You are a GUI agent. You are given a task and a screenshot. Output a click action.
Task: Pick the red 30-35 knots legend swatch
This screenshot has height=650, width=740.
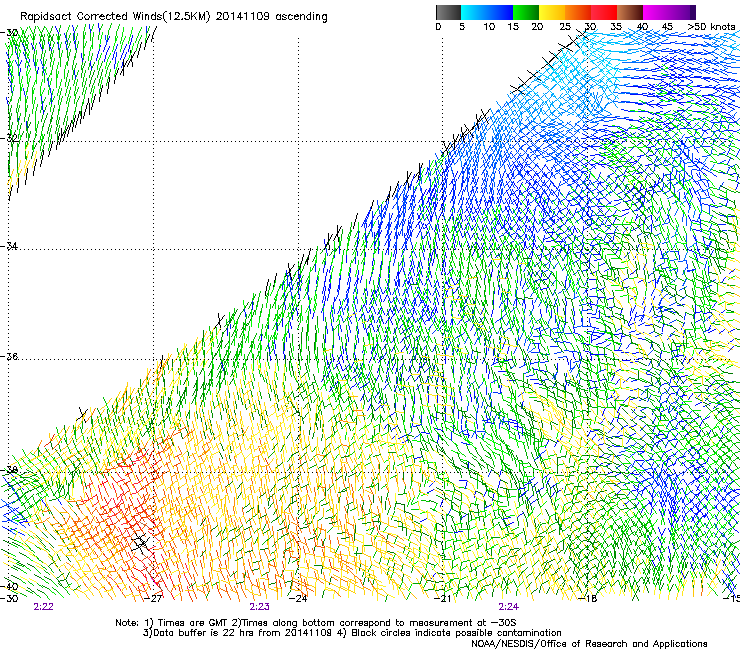pyautogui.click(x=604, y=12)
